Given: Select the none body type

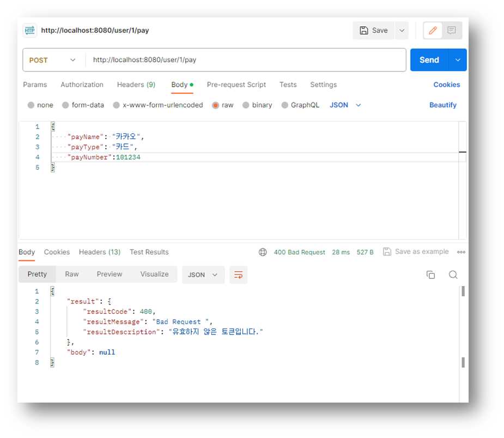Looking at the screenshot, I should click(x=40, y=105).
